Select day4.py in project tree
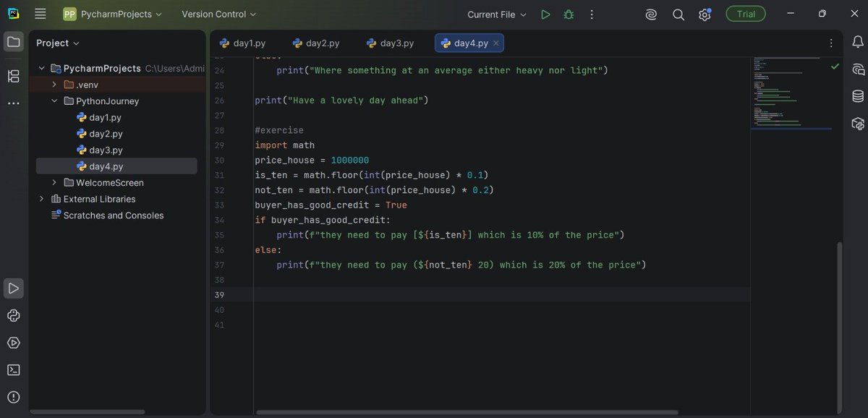This screenshot has height=418, width=868. click(116, 166)
